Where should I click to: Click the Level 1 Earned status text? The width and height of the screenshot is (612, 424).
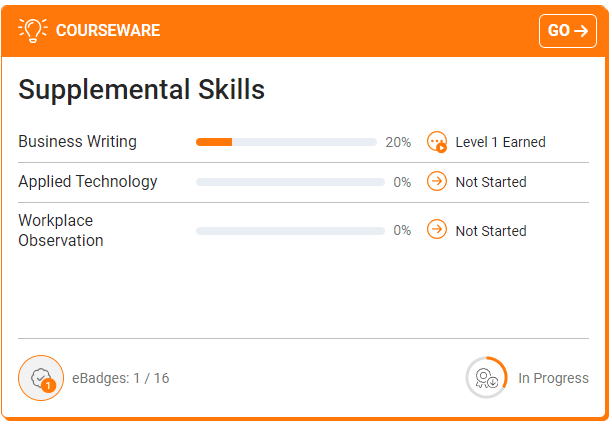pos(500,142)
